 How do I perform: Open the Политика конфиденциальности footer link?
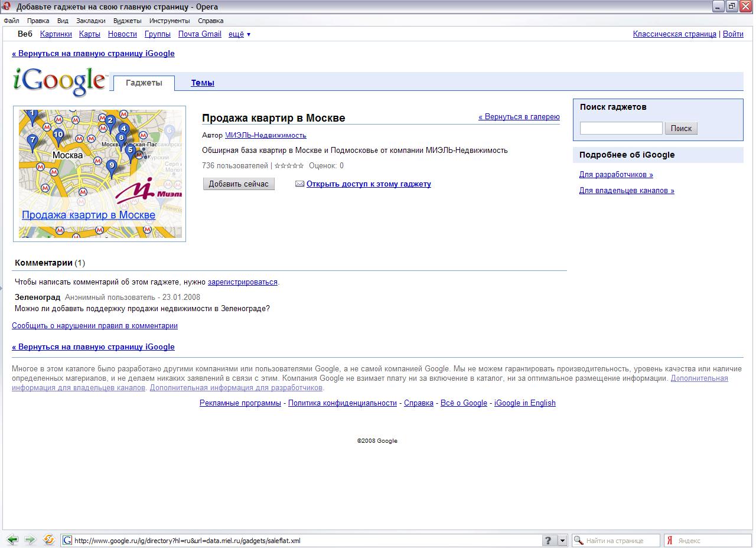click(343, 403)
